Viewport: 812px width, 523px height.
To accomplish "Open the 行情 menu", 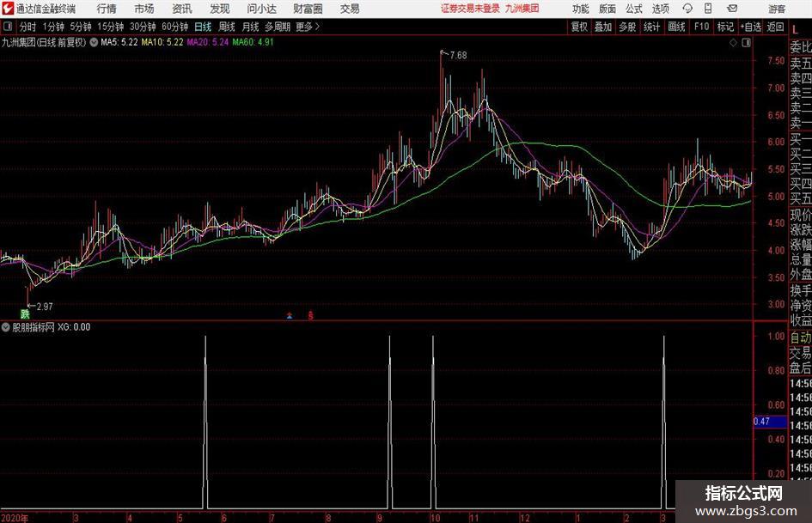I will click(107, 9).
